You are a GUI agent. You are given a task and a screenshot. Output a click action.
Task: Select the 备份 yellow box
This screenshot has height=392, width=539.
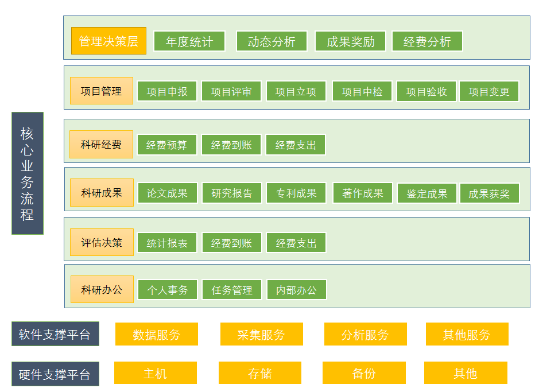(364, 374)
